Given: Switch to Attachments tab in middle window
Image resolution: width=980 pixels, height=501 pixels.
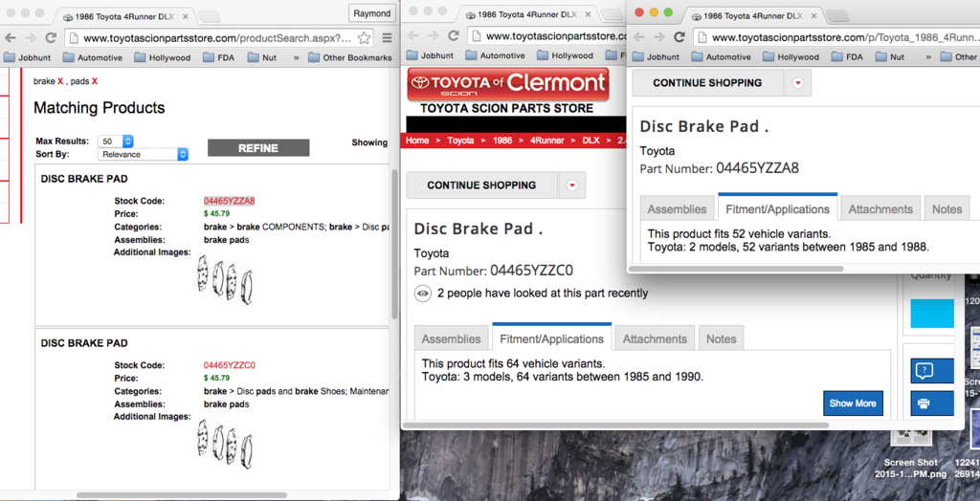Looking at the screenshot, I should coord(655,338).
